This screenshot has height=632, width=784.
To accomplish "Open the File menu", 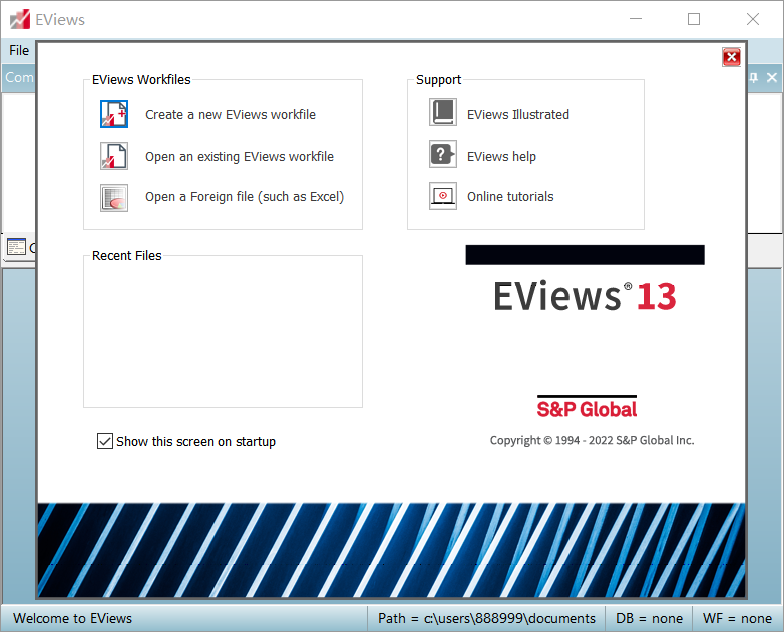I will pyautogui.click(x=19, y=50).
